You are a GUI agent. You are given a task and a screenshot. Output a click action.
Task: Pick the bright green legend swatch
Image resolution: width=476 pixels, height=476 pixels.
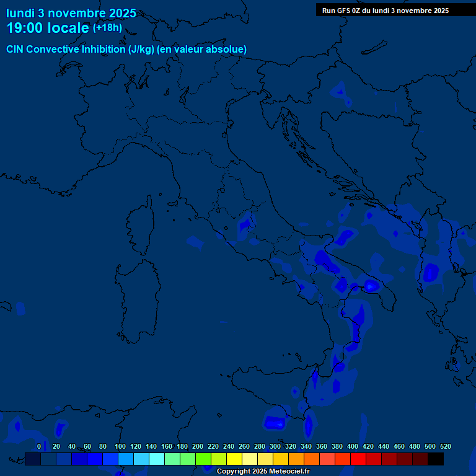coord(203,459)
